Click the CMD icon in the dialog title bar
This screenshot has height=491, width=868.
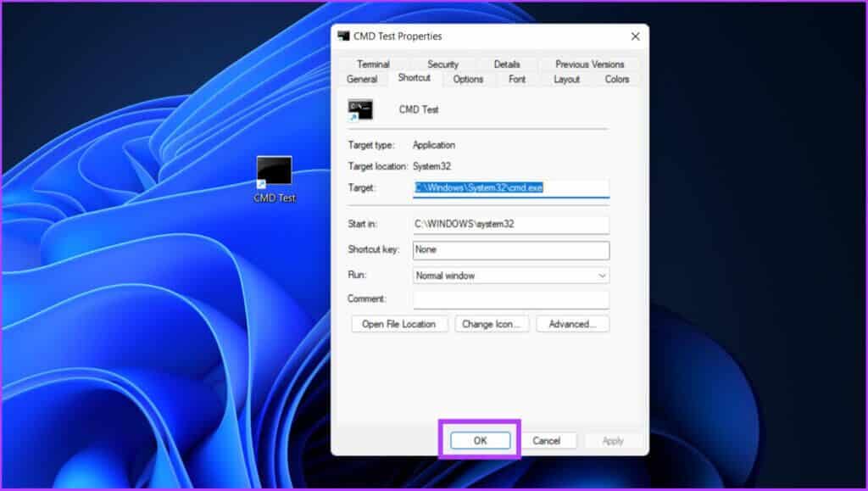[x=344, y=36]
